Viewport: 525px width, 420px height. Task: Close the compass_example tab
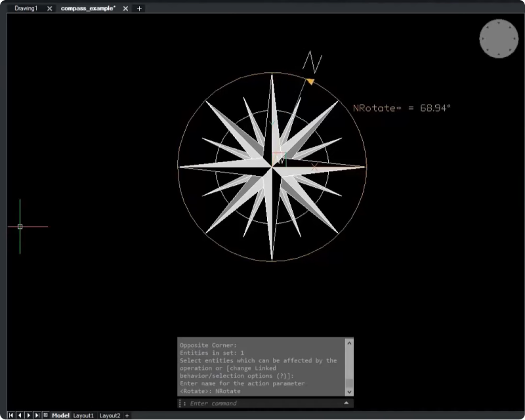(125, 9)
